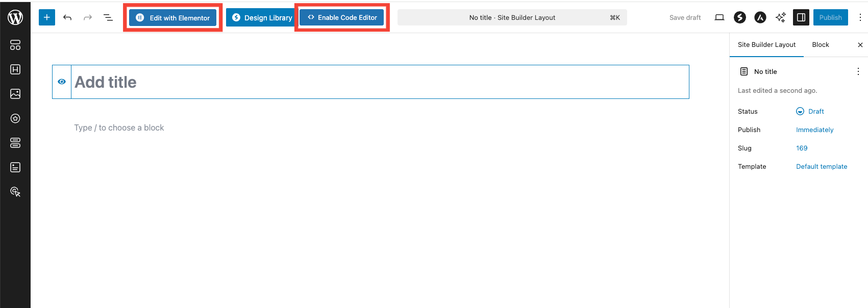Toggle title visibility eye icon
868x308 pixels.
(62, 82)
